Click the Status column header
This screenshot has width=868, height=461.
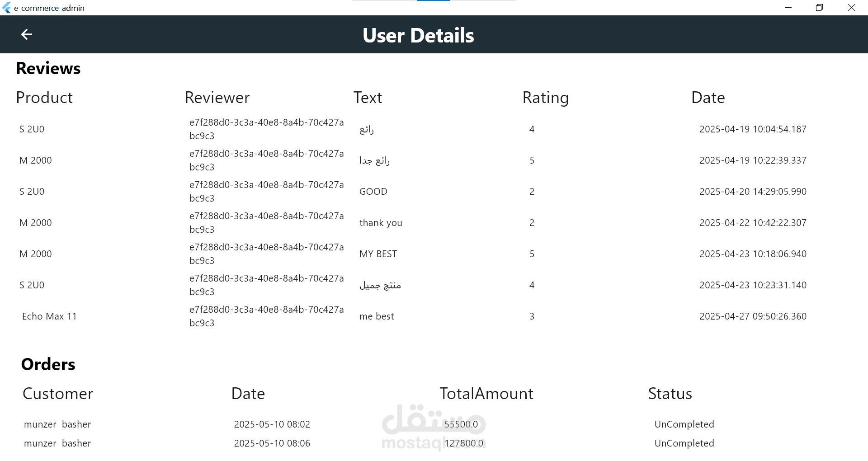click(670, 394)
